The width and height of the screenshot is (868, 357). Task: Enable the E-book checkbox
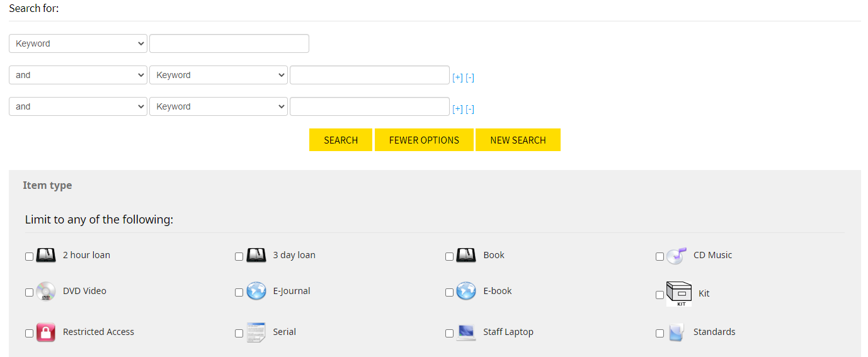[449, 293]
